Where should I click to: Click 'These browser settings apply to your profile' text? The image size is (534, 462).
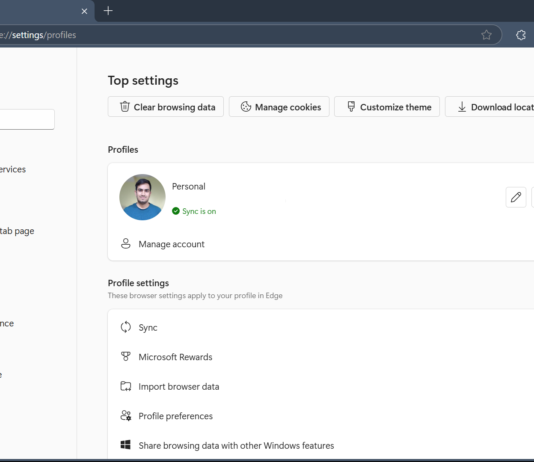click(x=195, y=296)
